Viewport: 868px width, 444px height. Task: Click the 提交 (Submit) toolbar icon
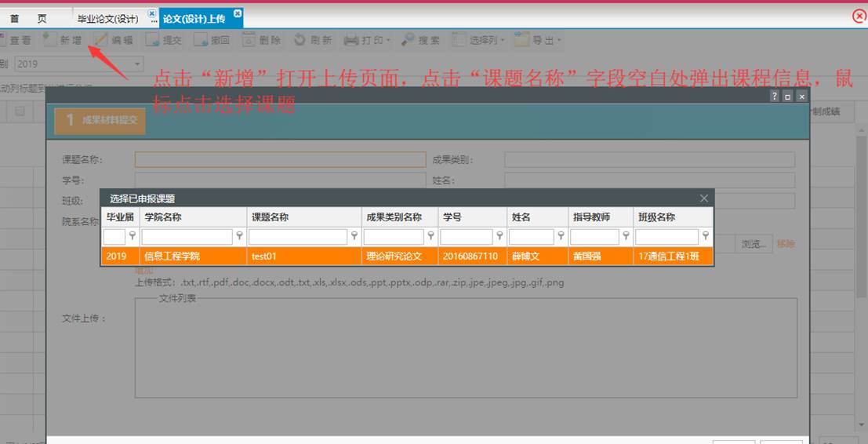pyautogui.click(x=152, y=40)
